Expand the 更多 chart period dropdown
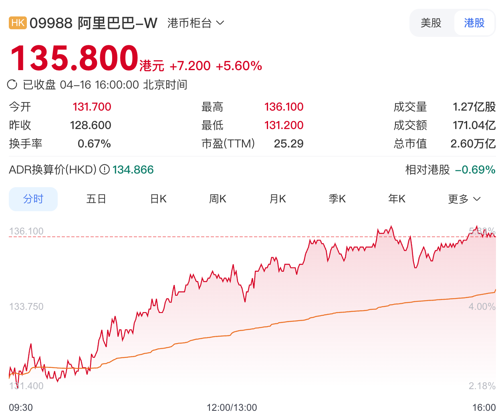 [464, 199]
